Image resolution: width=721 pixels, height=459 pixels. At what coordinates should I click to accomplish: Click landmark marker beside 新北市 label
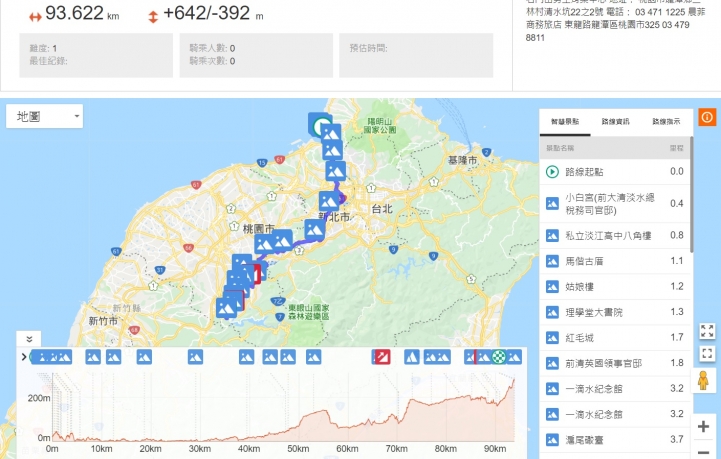point(329,201)
